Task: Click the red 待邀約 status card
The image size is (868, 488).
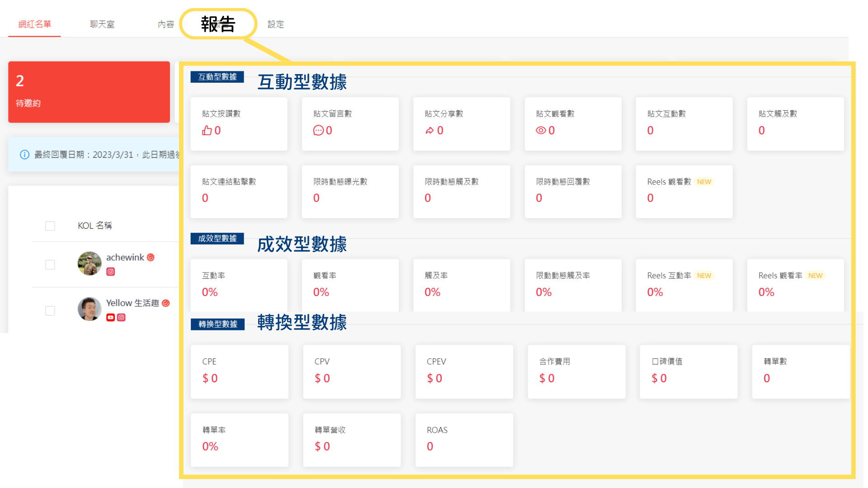Action: pos(89,92)
